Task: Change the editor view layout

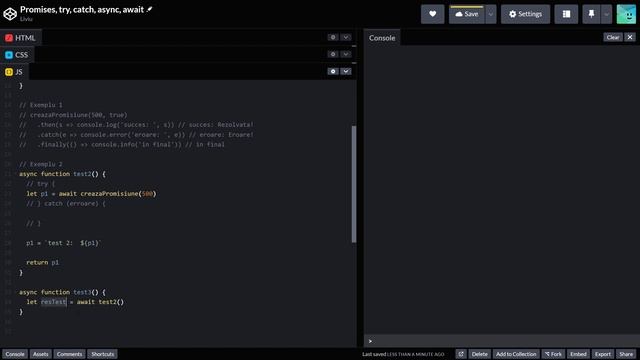Action: [x=566, y=14]
